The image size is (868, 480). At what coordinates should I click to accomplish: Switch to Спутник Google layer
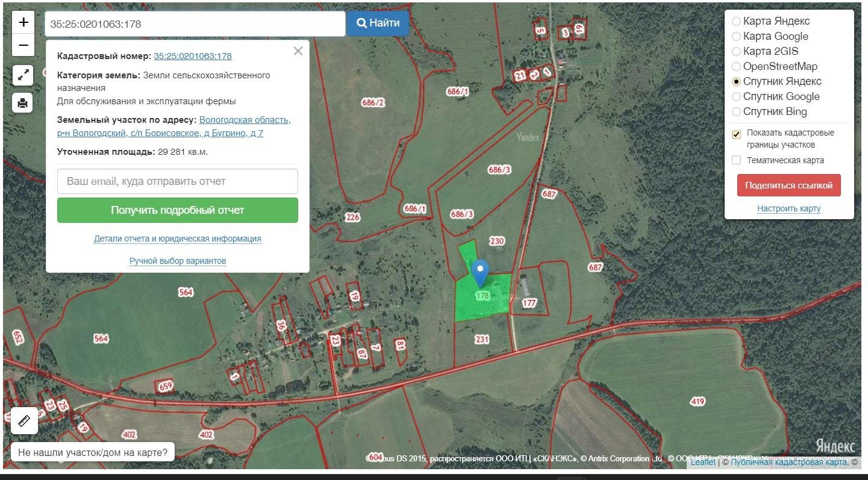coord(736,96)
